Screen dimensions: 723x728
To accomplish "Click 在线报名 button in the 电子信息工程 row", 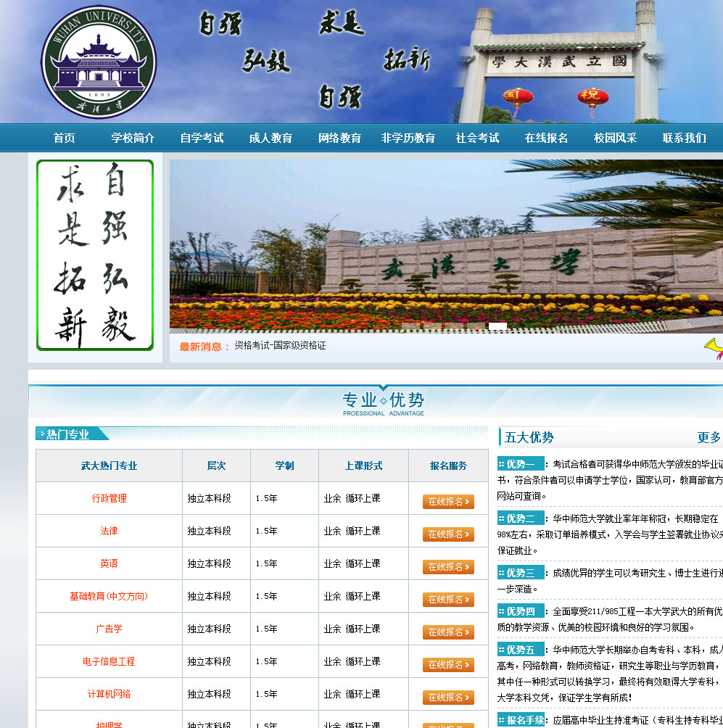I will coord(448,665).
